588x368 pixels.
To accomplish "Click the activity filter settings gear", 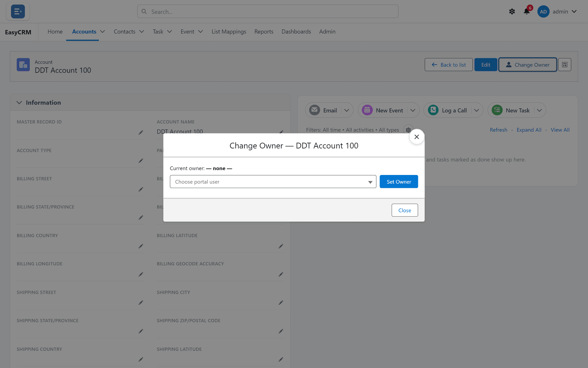I will tap(408, 130).
